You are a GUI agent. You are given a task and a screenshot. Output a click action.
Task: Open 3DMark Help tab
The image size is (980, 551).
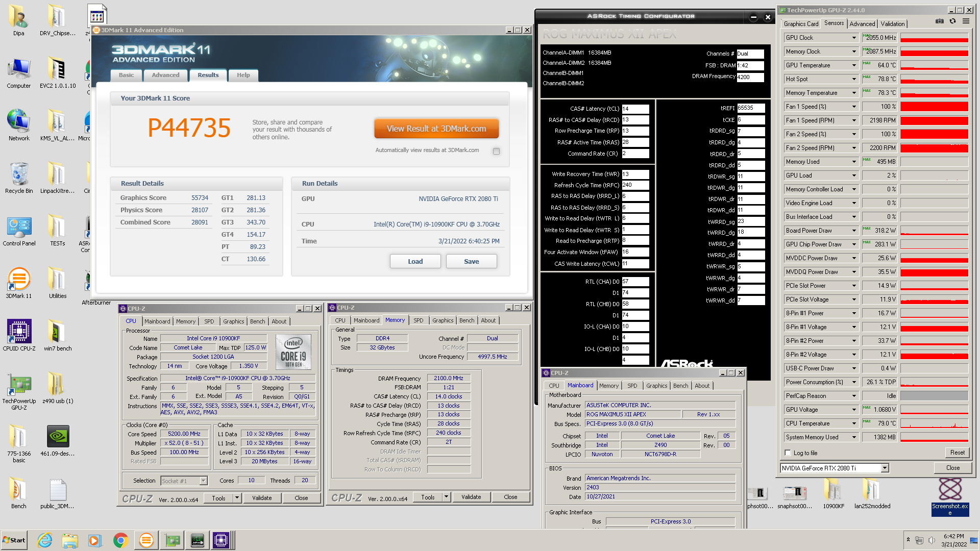(x=243, y=75)
